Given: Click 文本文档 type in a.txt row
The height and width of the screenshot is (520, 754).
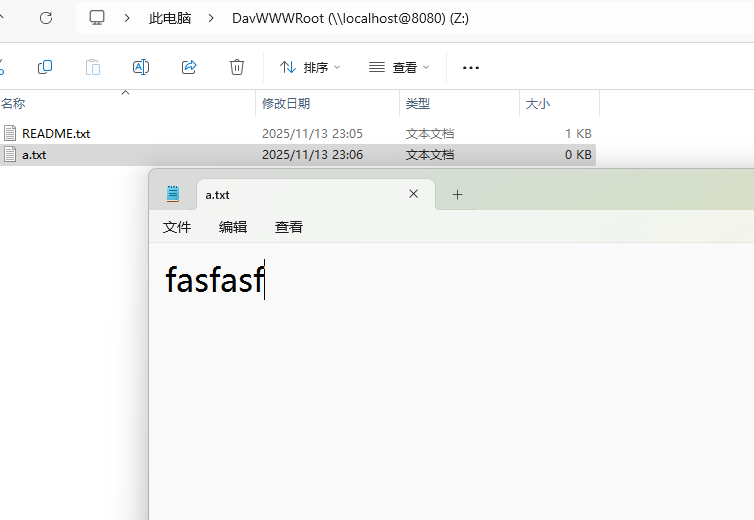Looking at the screenshot, I should pyautogui.click(x=429, y=155).
